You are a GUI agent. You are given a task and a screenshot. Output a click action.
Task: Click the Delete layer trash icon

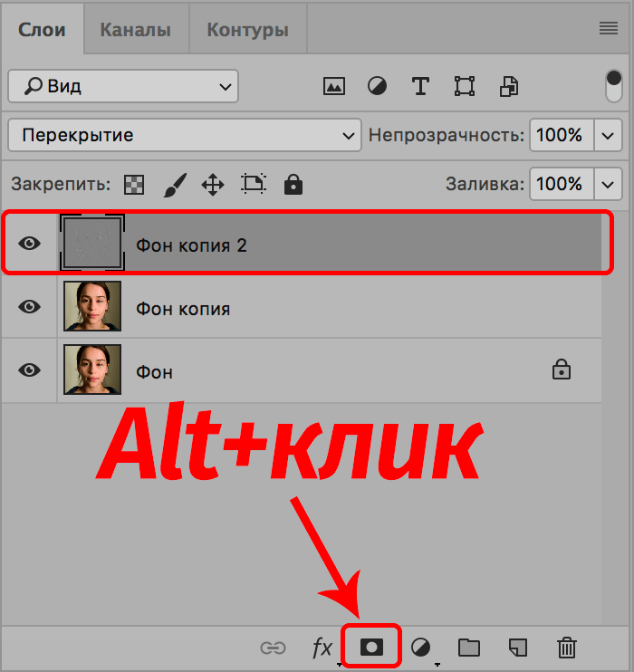coord(566,647)
